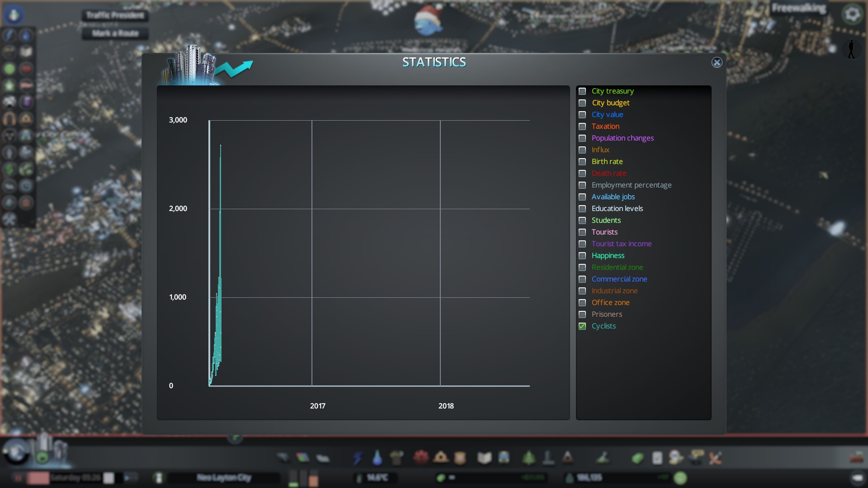Open the Public Transport menu
Screen dimensions: 868x488
(504, 458)
